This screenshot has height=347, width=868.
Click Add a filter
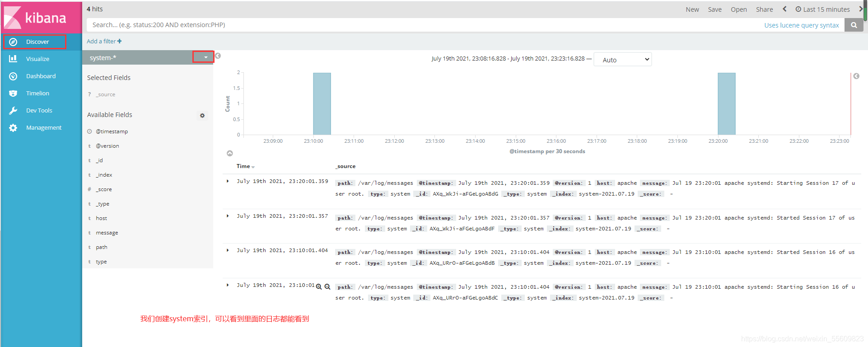point(104,41)
